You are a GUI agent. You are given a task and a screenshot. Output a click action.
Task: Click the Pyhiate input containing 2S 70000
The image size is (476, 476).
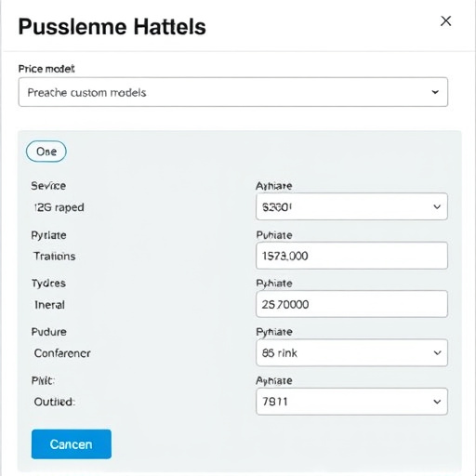point(351,304)
